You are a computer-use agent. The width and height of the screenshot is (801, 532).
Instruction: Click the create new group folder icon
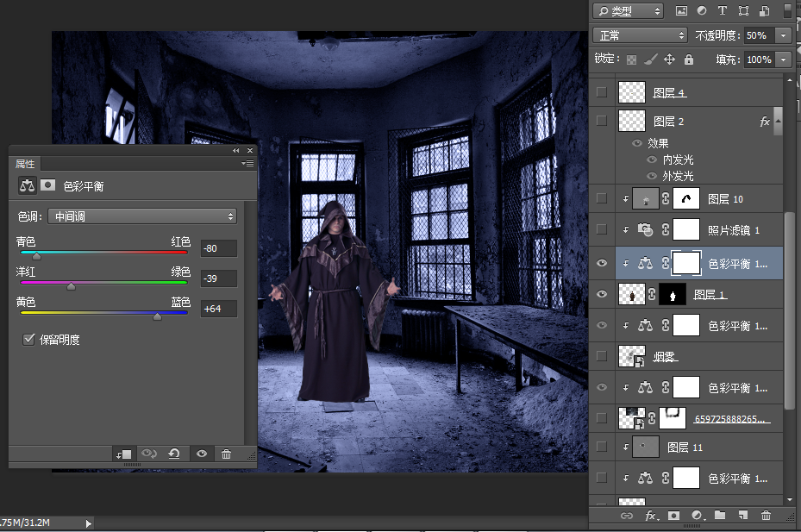719,516
